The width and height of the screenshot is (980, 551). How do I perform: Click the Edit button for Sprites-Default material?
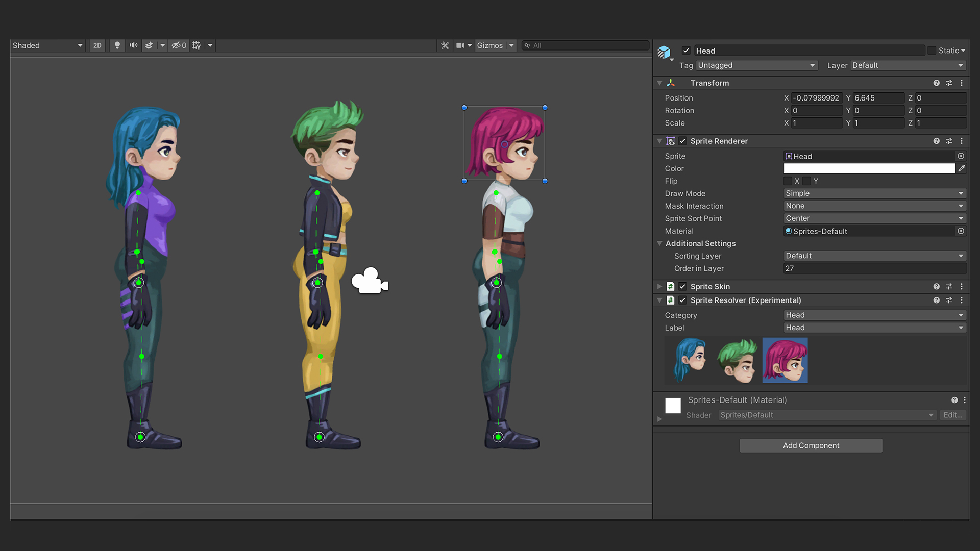953,415
